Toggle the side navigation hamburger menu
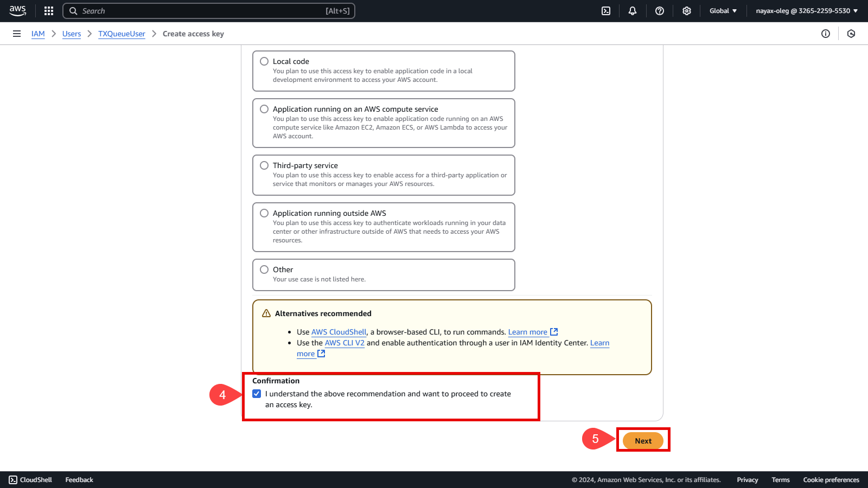The image size is (868, 488). pyautogui.click(x=17, y=34)
